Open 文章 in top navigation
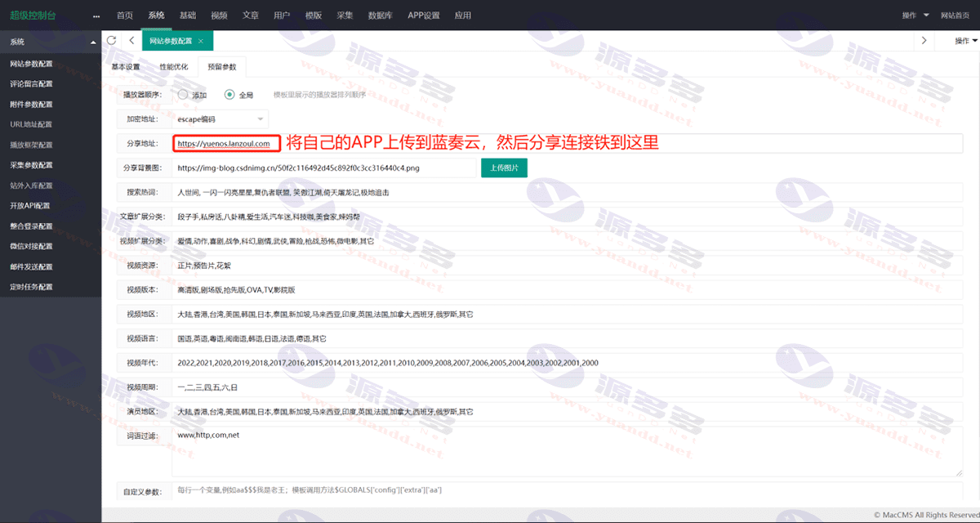The width and height of the screenshot is (980, 523). click(251, 16)
